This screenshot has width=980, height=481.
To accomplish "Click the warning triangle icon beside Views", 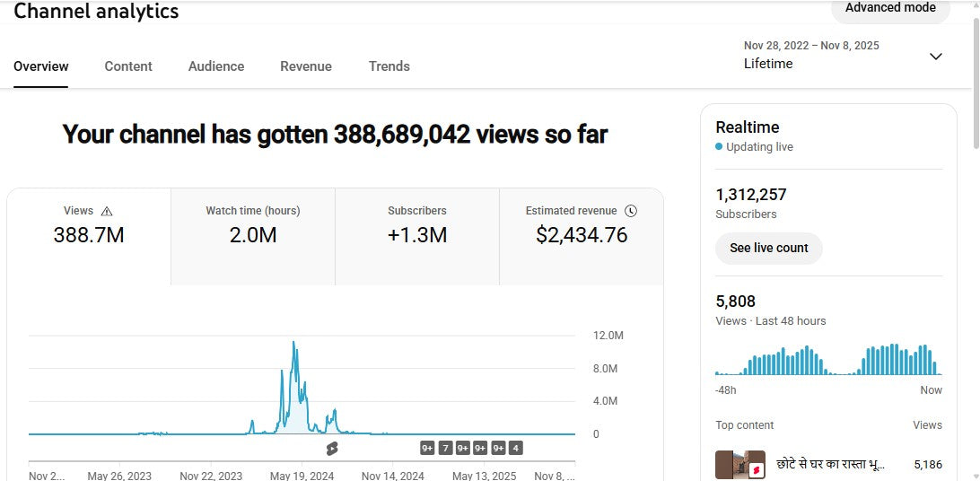I will coord(107,211).
